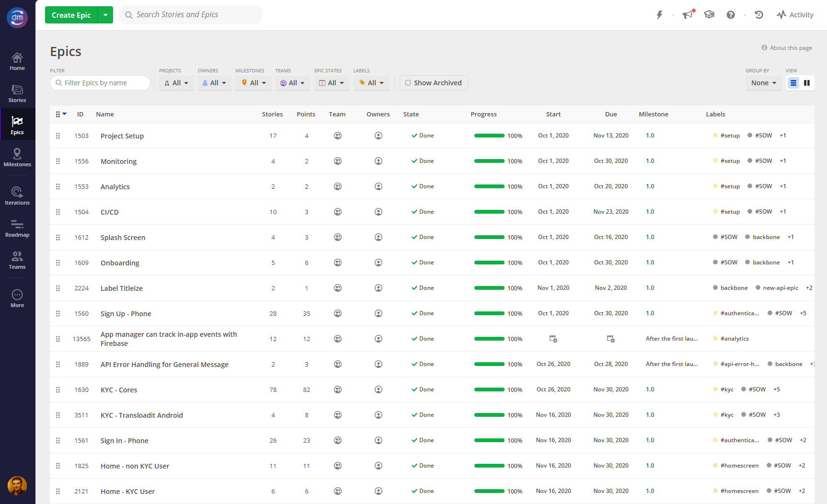Switch to table list view

[793, 83]
